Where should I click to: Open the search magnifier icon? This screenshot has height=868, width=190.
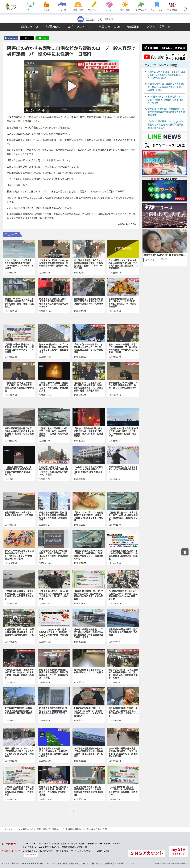coord(185,7)
